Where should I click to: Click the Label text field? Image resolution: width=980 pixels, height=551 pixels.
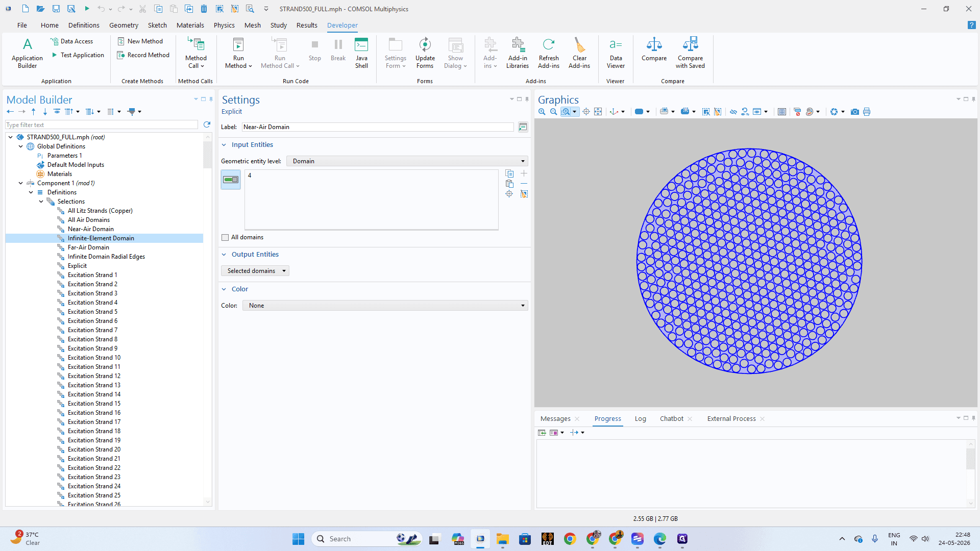tap(378, 127)
